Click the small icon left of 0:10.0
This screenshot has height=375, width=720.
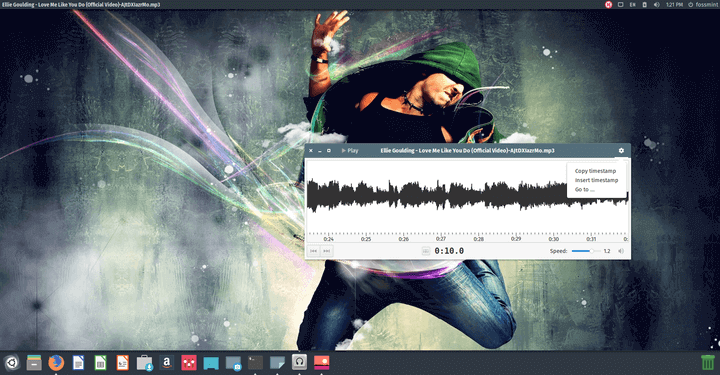(x=426, y=251)
